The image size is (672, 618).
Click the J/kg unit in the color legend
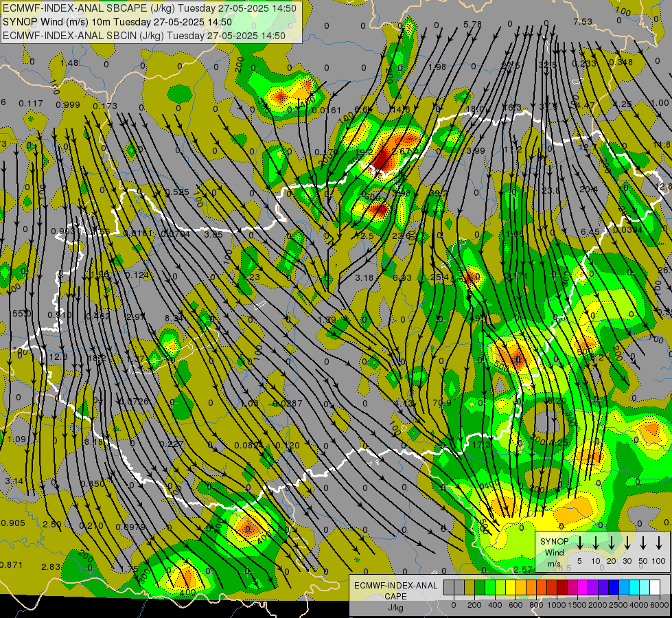(x=396, y=608)
